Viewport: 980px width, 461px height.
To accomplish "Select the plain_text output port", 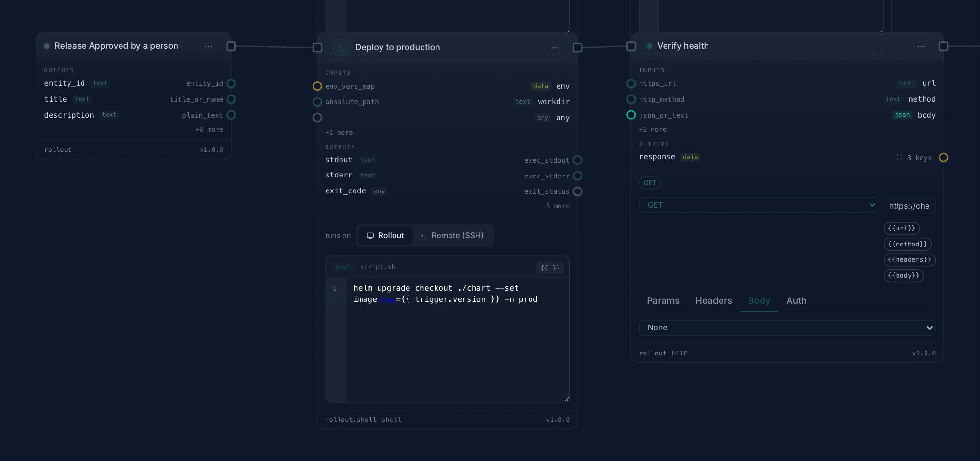I will pyautogui.click(x=231, y=115).
